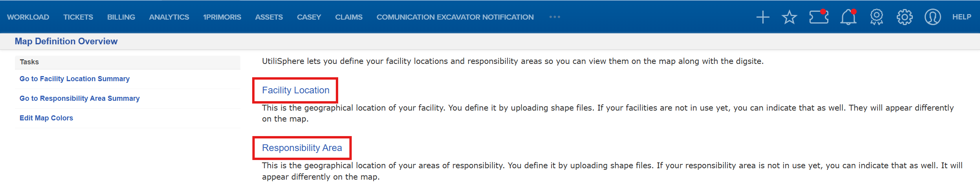Click the award ribbon badge icon
The height and width of the screenshot is (191, 980).
pos(876,17)
